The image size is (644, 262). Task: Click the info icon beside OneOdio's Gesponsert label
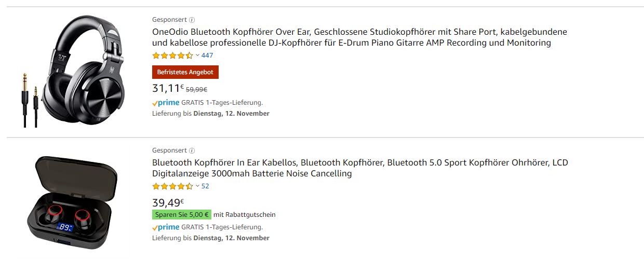click(x=192, y=20)
